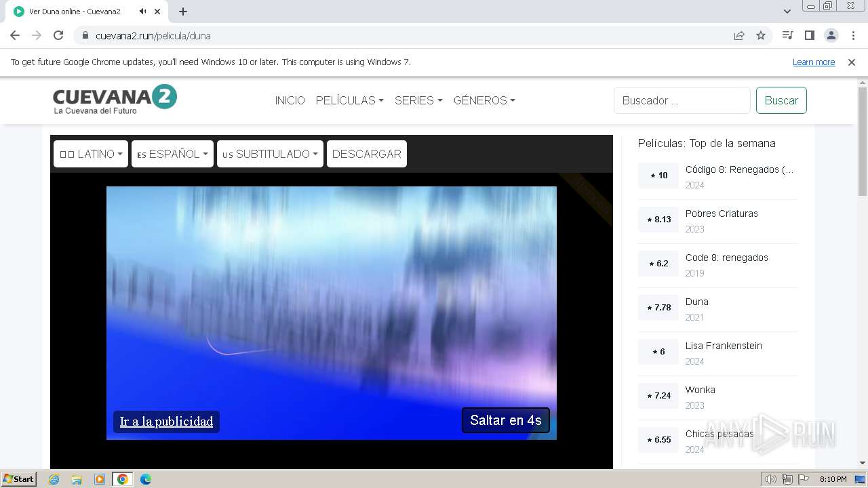Open Duna in the weekly top
The width and height of the screenshot is (868, 488).
point(696,302)
